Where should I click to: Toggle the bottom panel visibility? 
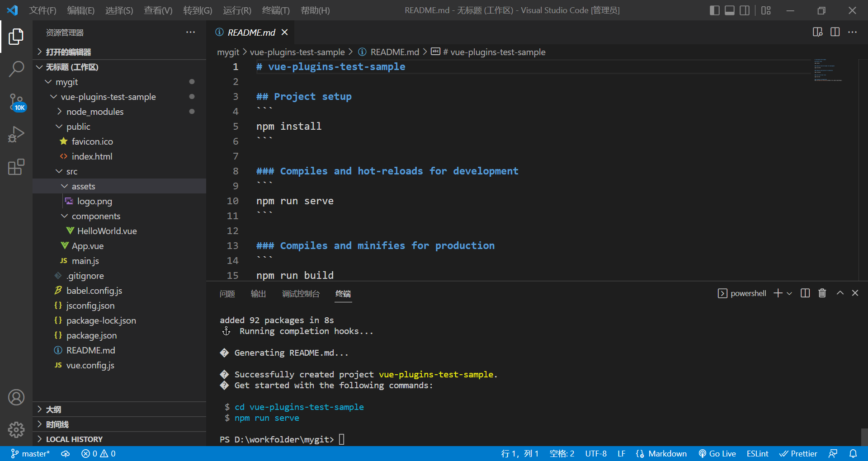click(729, 10)
